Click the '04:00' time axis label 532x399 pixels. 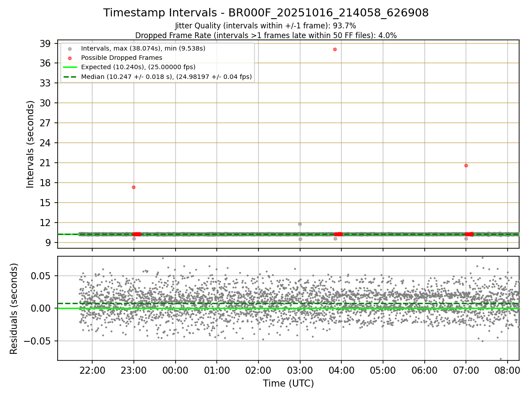(x=341, y=370)
